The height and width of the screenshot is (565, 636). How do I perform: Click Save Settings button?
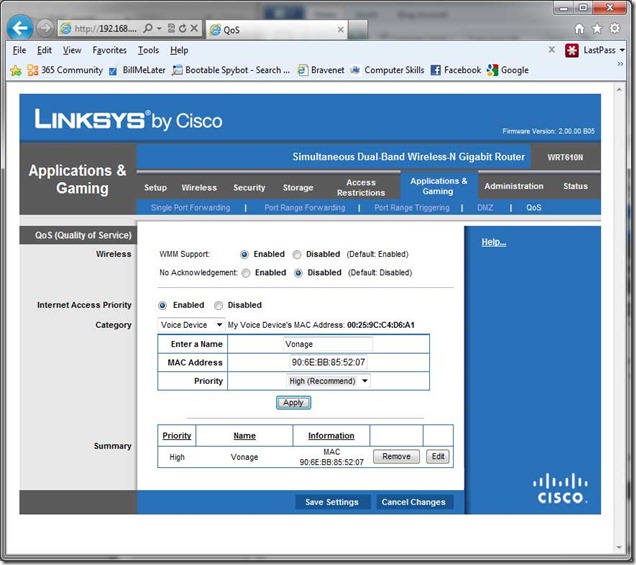tap(332, 502)
